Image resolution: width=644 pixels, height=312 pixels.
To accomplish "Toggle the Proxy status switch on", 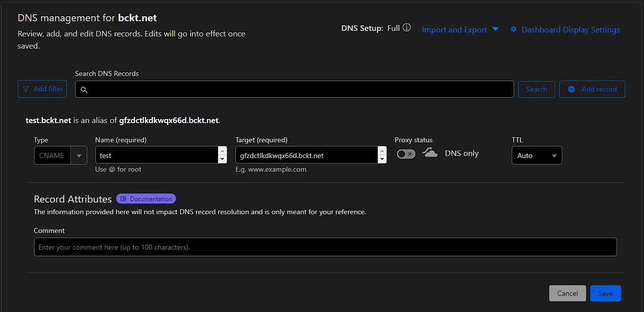I will pyautogui.click(x=406, y=154).
